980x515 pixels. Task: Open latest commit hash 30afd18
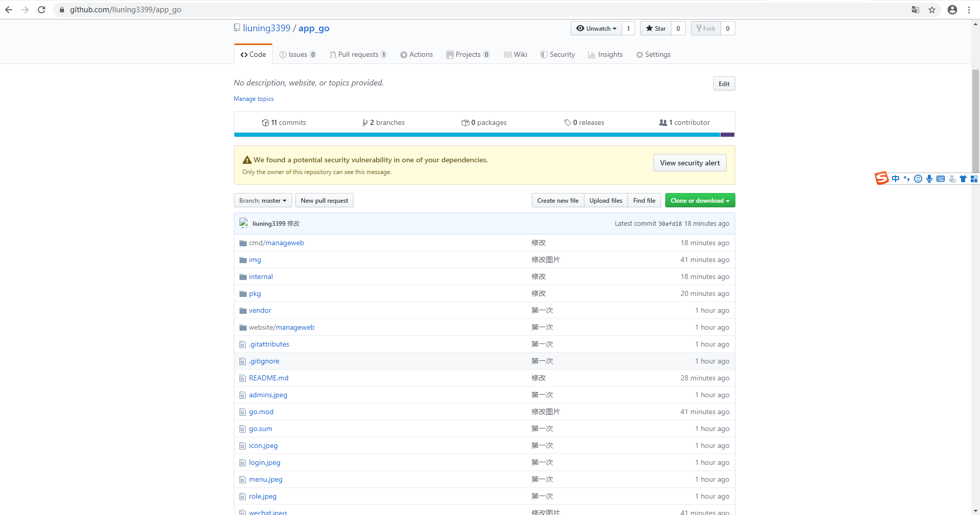coord(670,224)
